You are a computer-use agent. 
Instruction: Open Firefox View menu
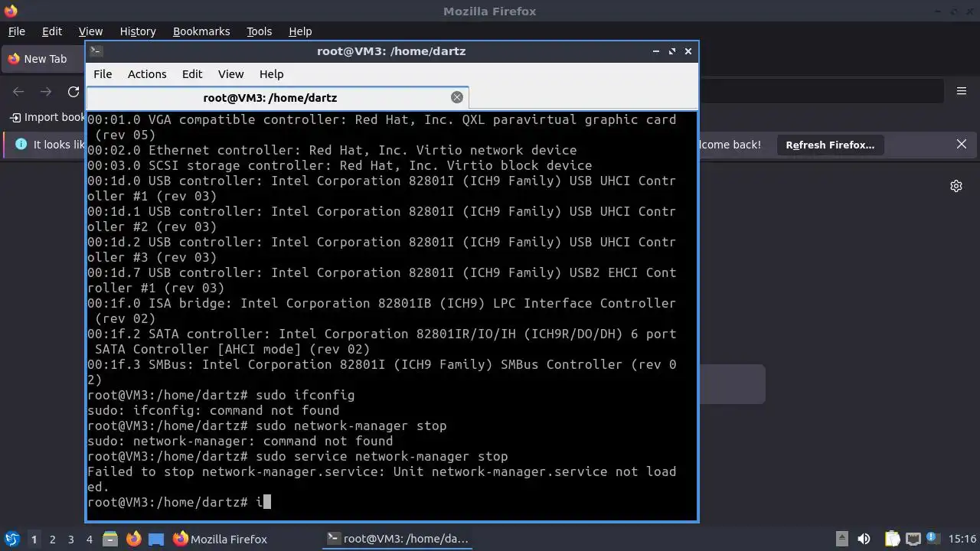(90, 31)
